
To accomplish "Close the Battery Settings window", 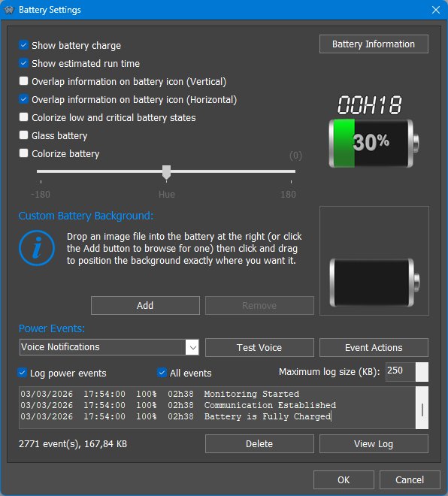I will 436,10.
